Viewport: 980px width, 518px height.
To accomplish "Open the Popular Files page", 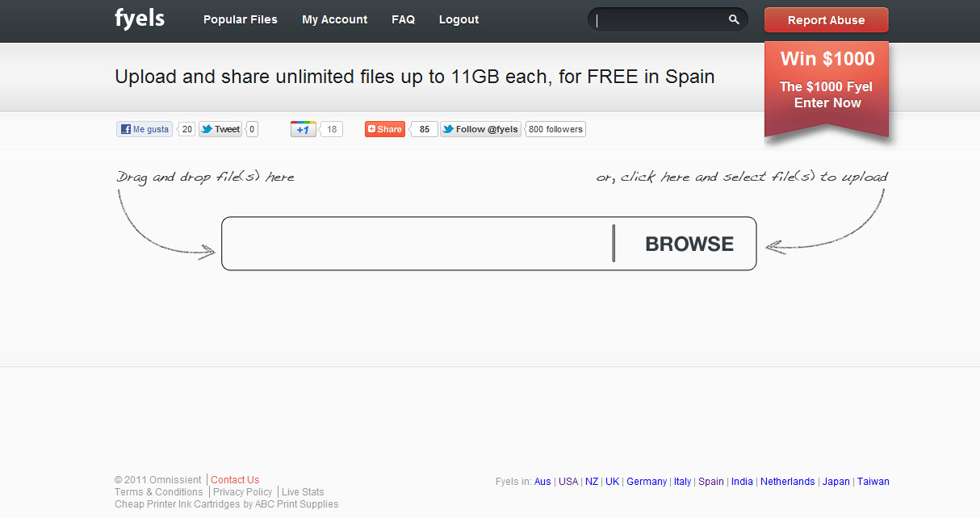I will [240, 19].
